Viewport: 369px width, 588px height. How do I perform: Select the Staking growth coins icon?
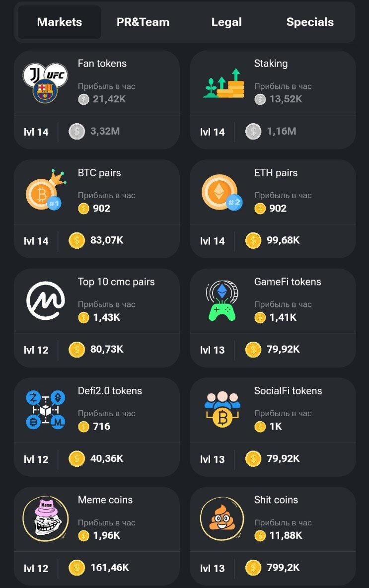click(x=223, y=83)
